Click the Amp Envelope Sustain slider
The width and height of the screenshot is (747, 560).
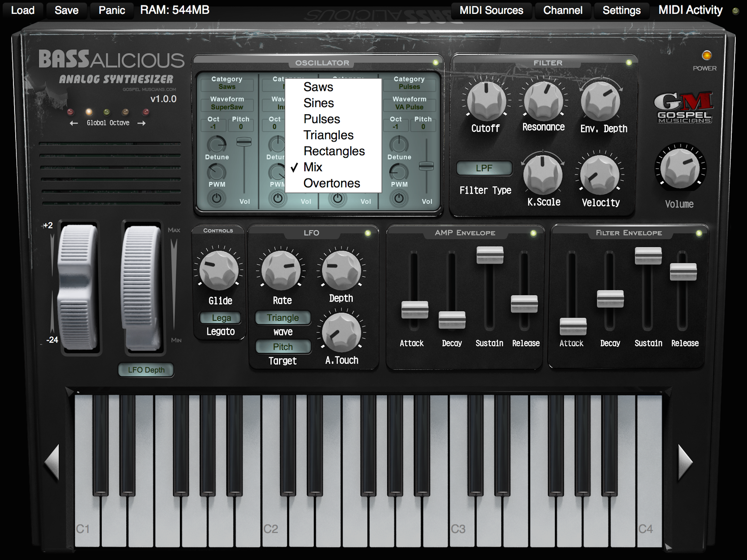pos(490,255)
